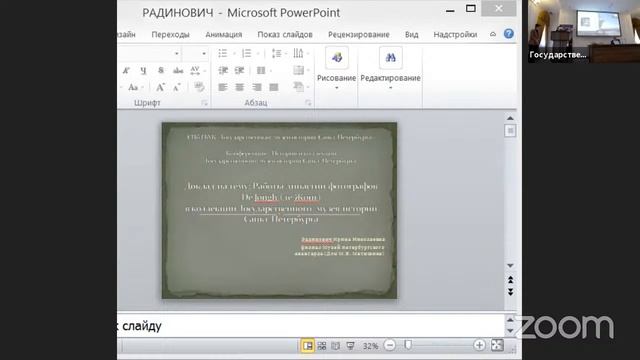Convert to SmartArt graphic
This screenshot has width=640, height=360.
point(299,87)
